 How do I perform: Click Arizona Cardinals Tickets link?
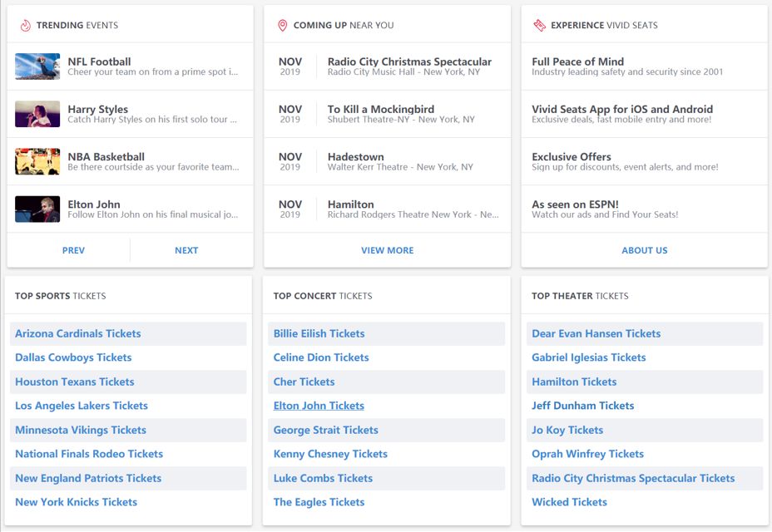coord(78,334)
